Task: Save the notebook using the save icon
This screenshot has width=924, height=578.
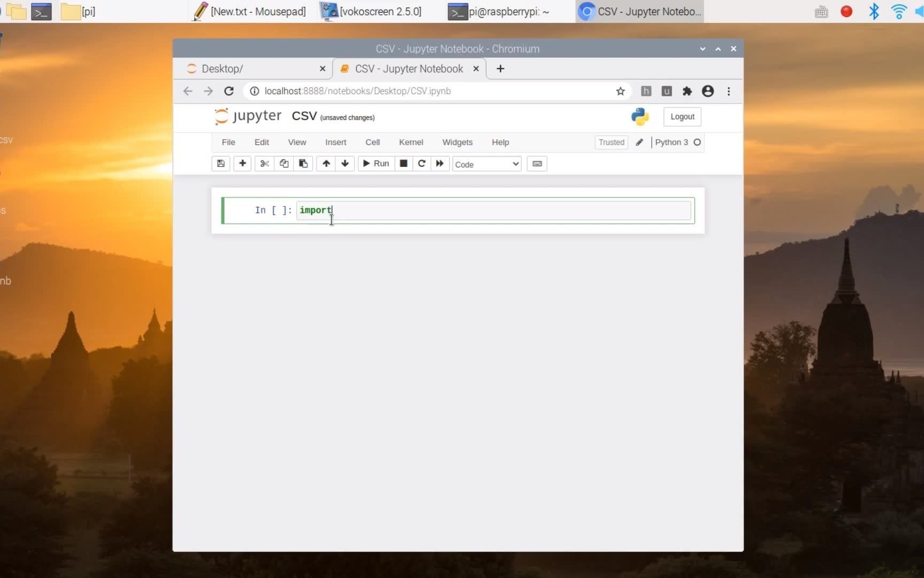Action: [220, 164]
